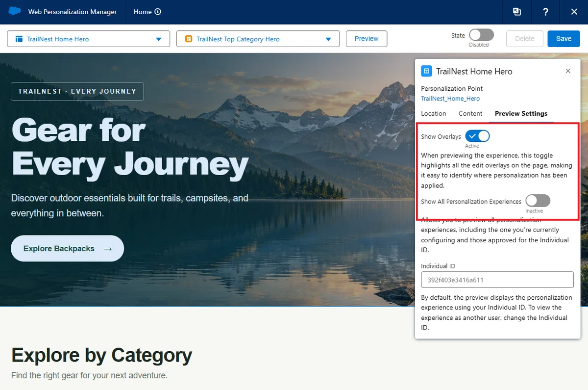This screenshot has height=390, width=588.
Task: Click the panel icon beside TrailNest Home Hero title
Action: coord(426,72)
